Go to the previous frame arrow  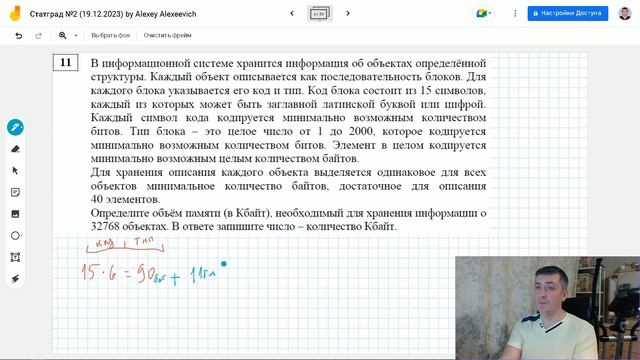pyautogui.click(x=292, y=13)
